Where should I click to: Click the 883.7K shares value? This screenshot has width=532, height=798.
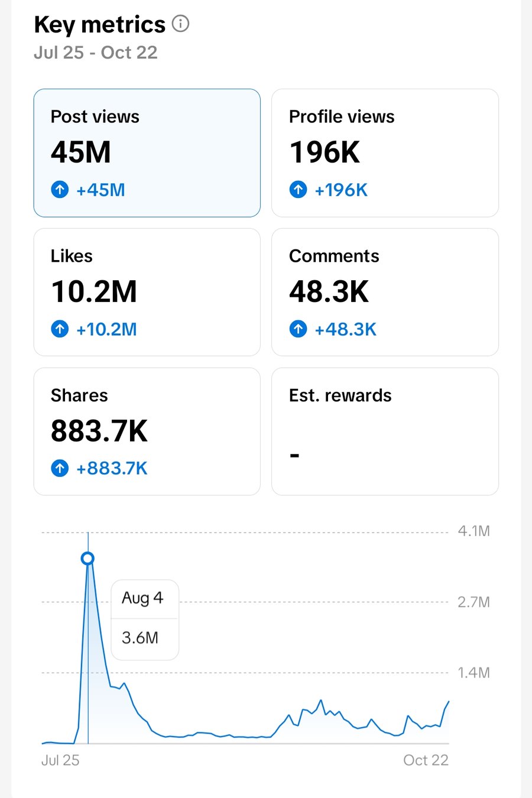(x=99, y=431)
